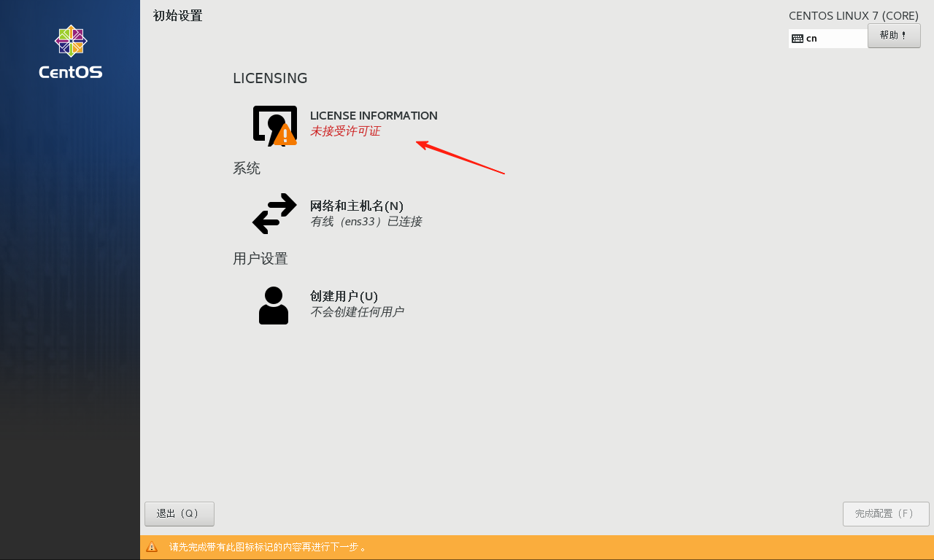Click the 不会创建任何用户 status text
Screen dimensions: 934x560
tap(357, 312)
